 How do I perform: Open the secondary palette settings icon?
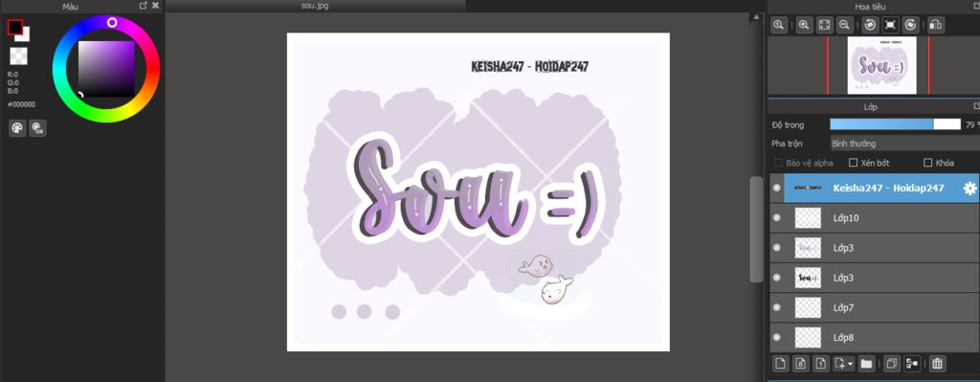(x=37, y=128)
